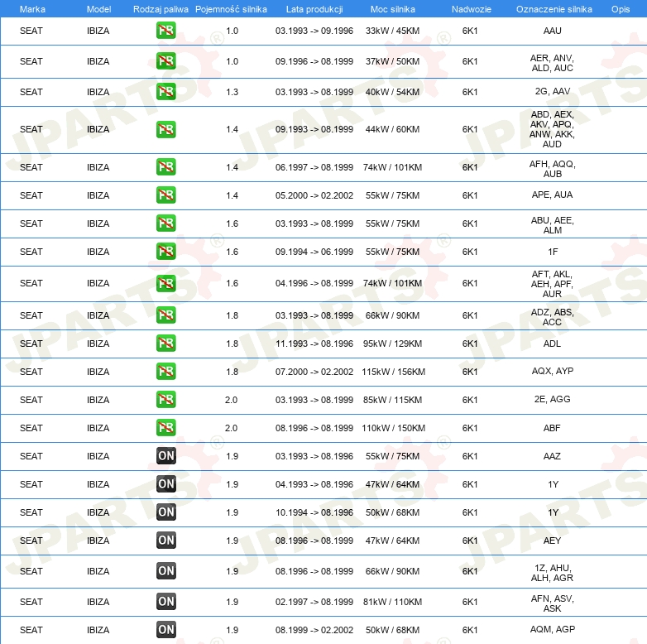
Task: Select the 85kW / 115KM power cell
Action: pos(392,400)
